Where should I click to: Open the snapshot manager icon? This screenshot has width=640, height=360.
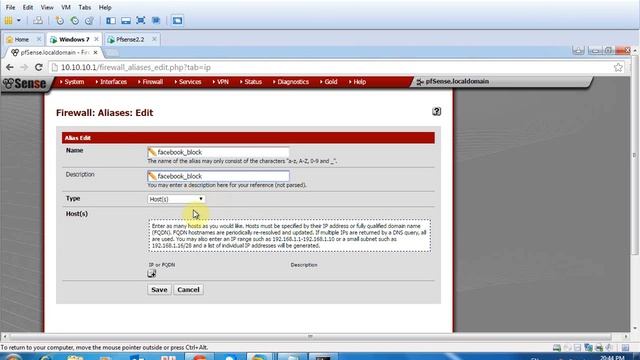(89, 20)
